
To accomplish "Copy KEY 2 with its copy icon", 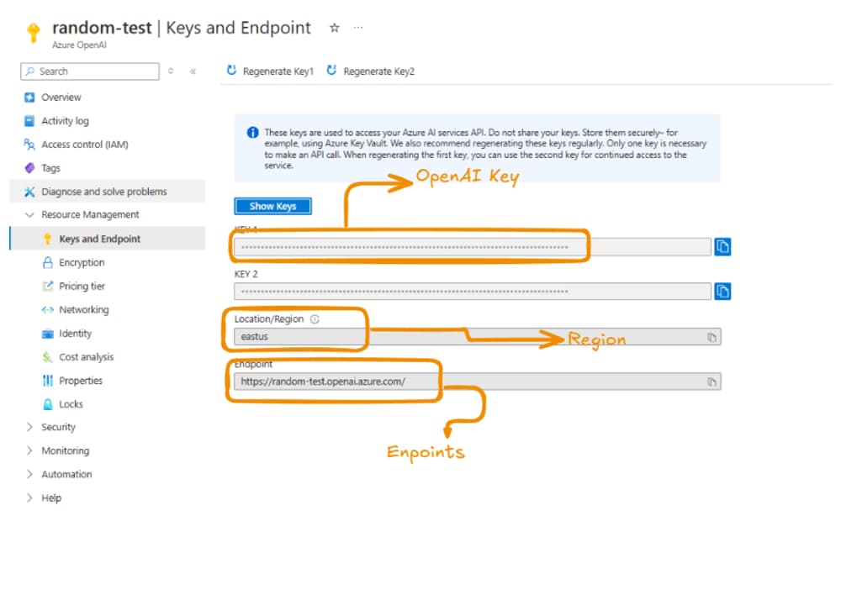I will tap(722, 291).
